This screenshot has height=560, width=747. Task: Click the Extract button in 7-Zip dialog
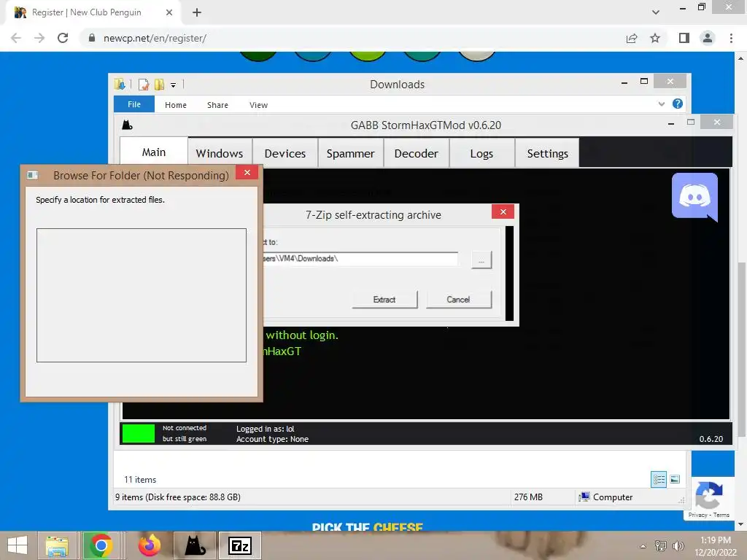point(384,300)
